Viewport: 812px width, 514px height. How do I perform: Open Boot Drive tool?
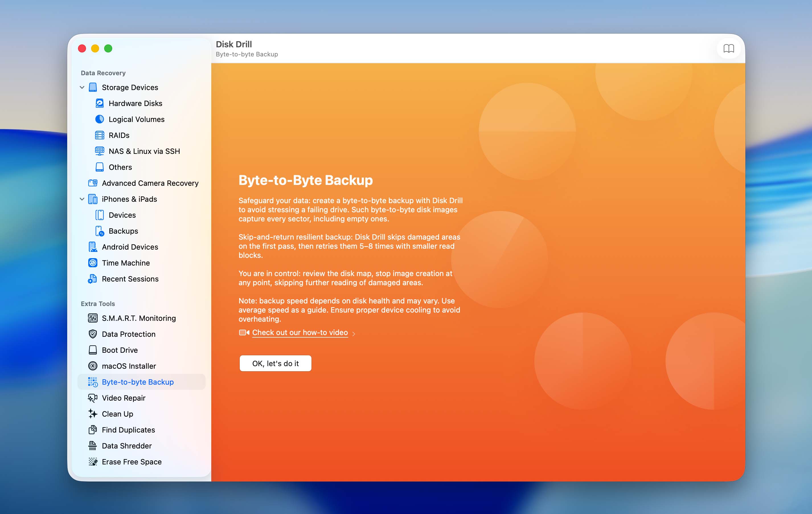[142, 350]
